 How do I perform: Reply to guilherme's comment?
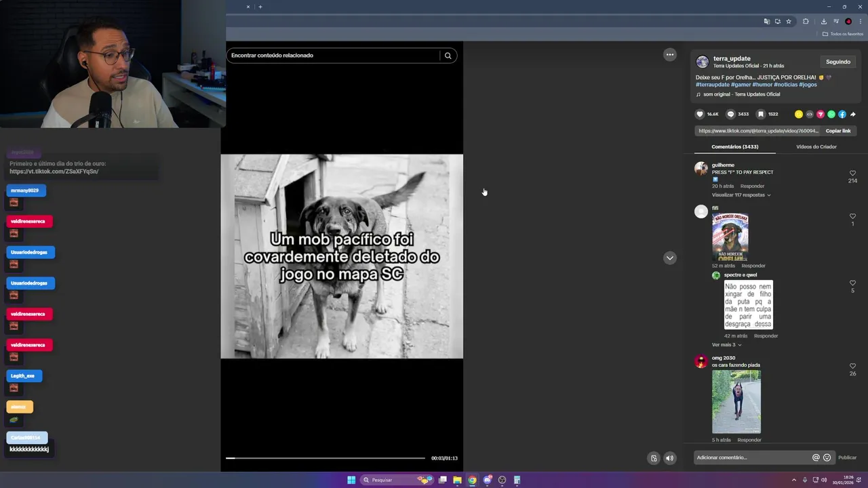(752, 186)
